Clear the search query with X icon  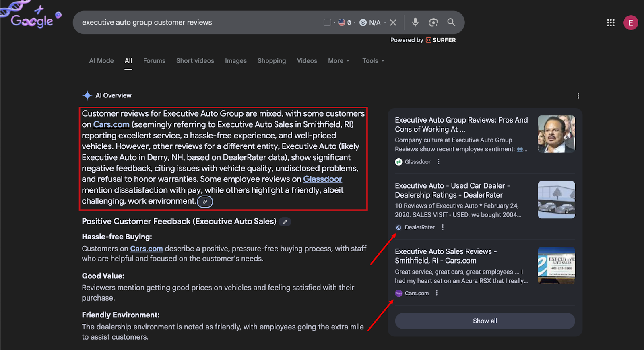[x=393, y=23]
